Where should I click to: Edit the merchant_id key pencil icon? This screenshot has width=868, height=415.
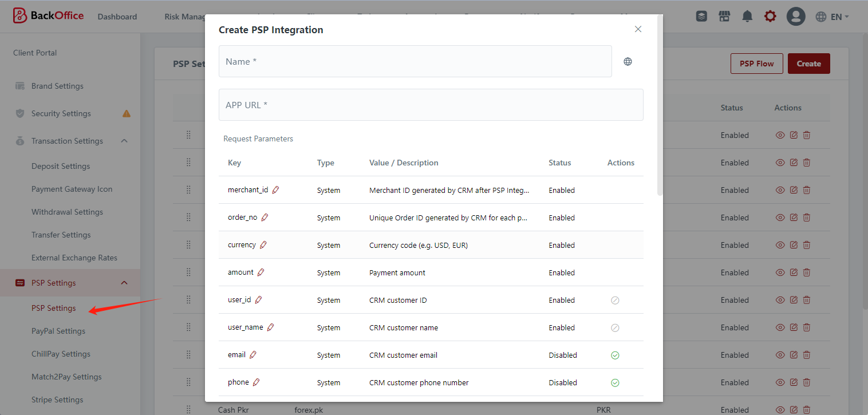[x=275, y=190]
